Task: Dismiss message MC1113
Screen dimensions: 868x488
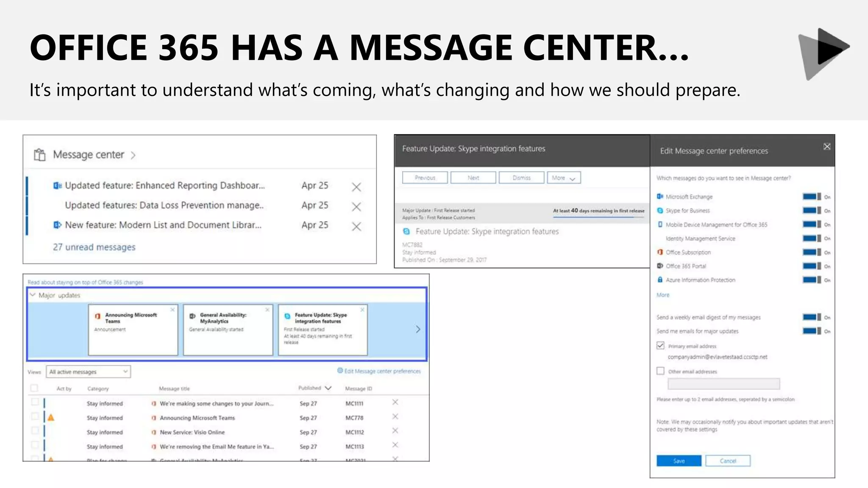Action: pos(395,445)
